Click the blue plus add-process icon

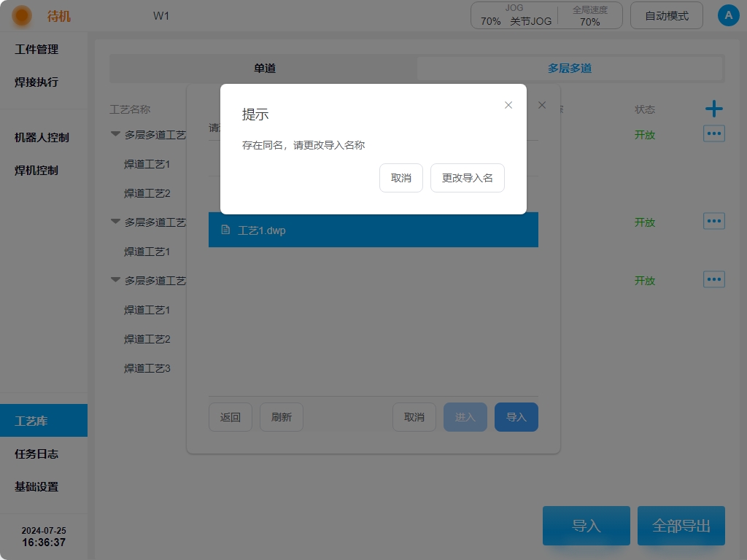pos(713,109)
